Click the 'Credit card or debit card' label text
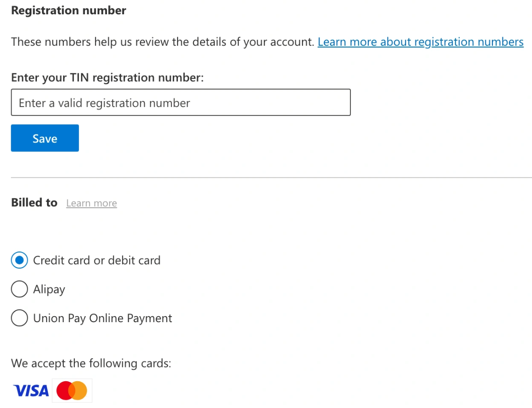This screenshot has width=532, height=408. point(97,260)
